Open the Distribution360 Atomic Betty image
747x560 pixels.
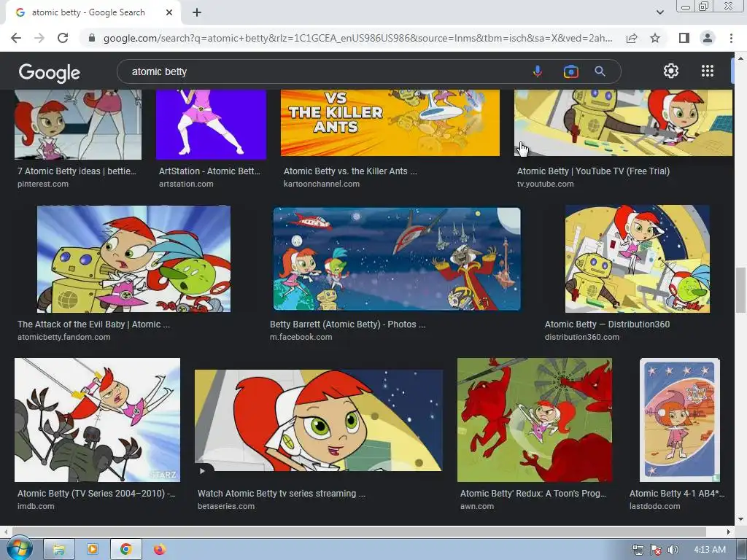638,259
